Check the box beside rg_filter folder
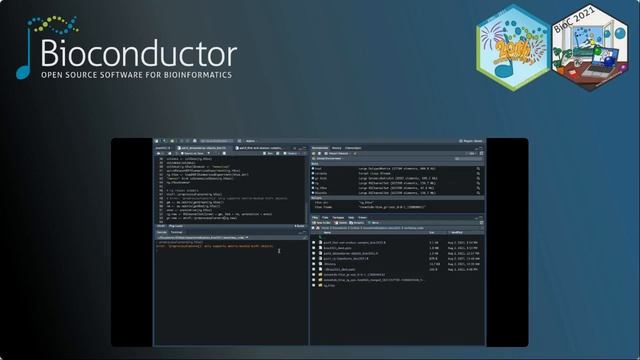Viewport: 640px width, 360px height. (x=313, y=285)
